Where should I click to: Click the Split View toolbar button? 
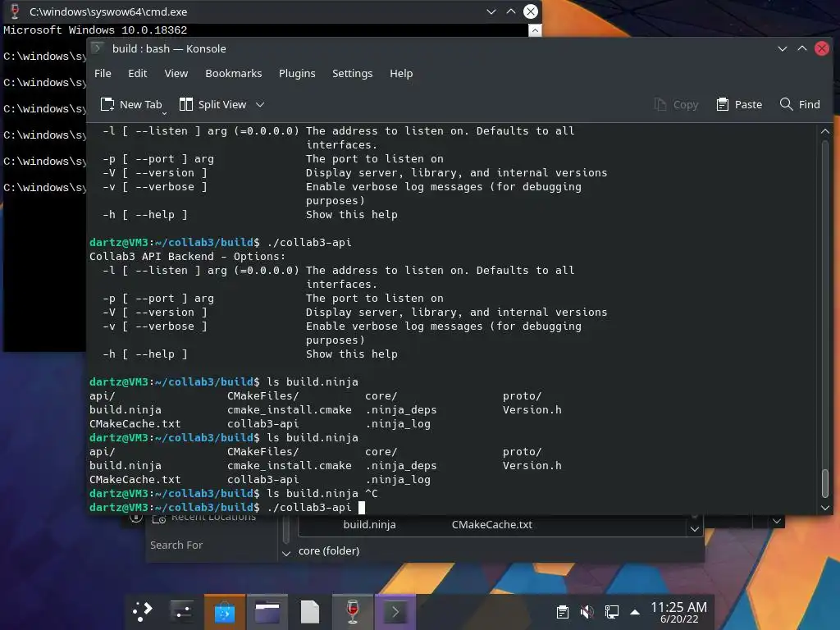213,104
